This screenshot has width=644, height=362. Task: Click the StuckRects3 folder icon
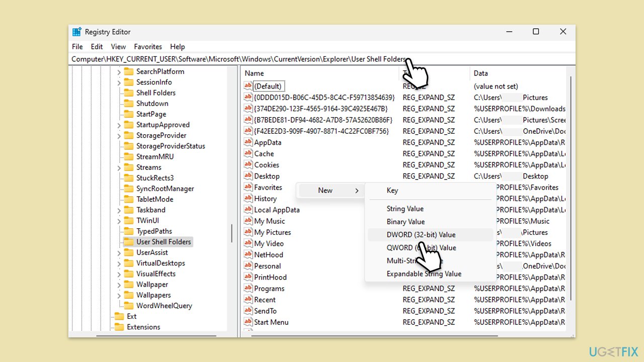[128, 178]
